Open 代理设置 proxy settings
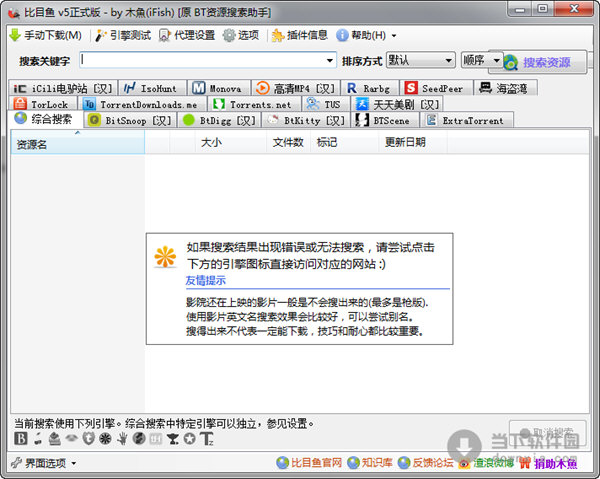Image resolution: width=600 pixels, height=479 pixels. pos(187,36)
